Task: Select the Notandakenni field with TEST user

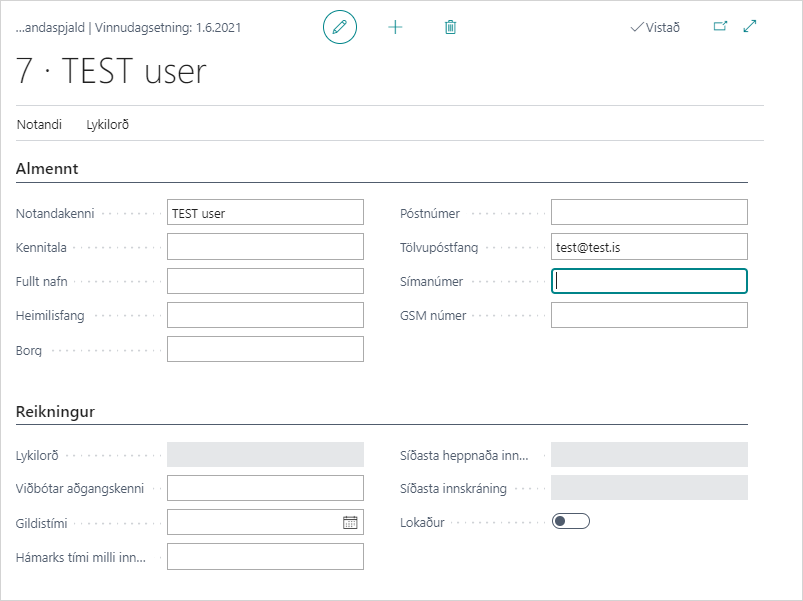Action: point(265,213)
